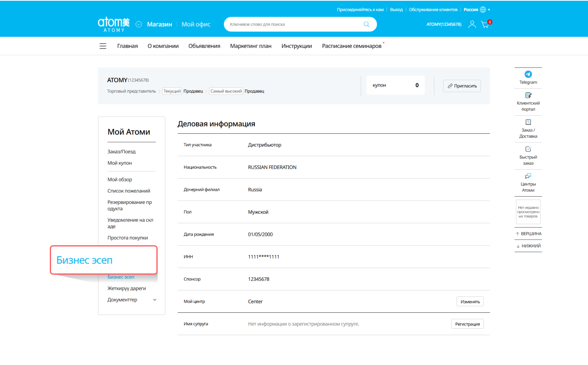This screenshot has height=365, width=588.
Task: Open the dropdown arrow beside Atomy logo
Action: pos(139,25)
